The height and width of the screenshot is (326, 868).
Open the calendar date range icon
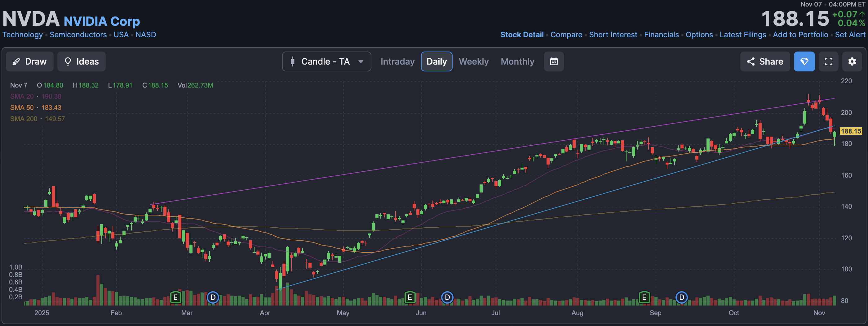(554, 61)
